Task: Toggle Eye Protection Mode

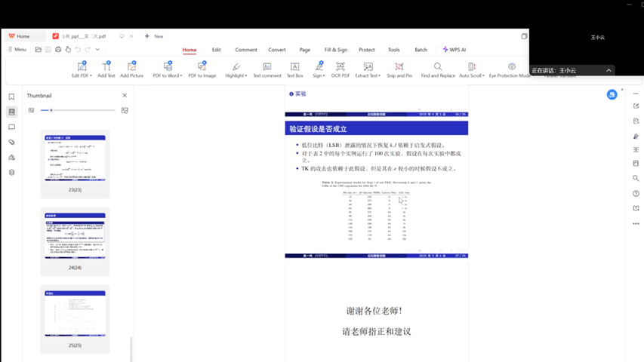Action: tap(510, 69)
